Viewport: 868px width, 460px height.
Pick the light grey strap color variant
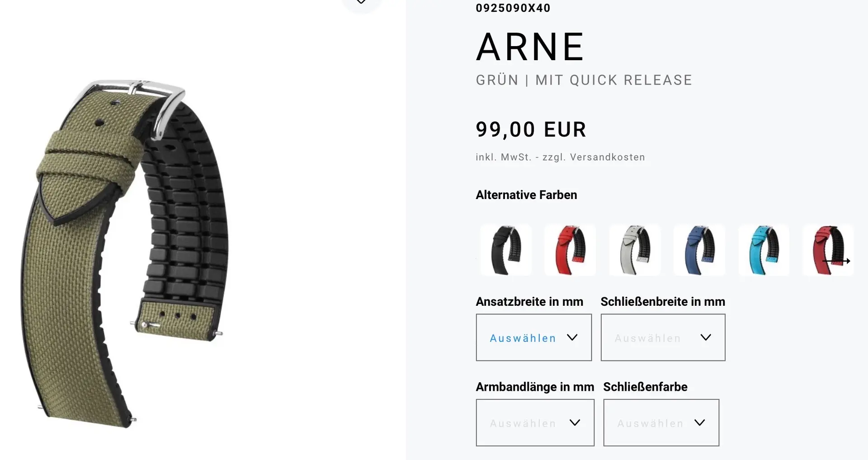pos(635,250)
